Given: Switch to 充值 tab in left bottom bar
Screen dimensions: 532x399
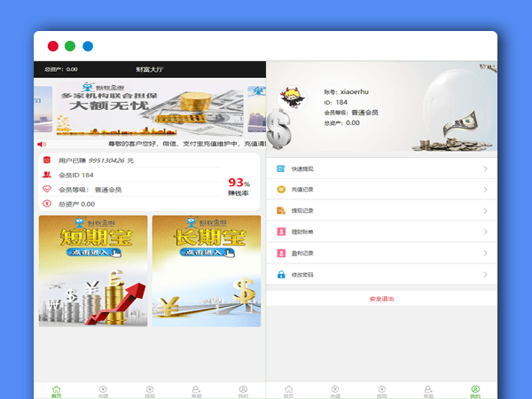Looking at the screenshot, I should coord(103,390).
